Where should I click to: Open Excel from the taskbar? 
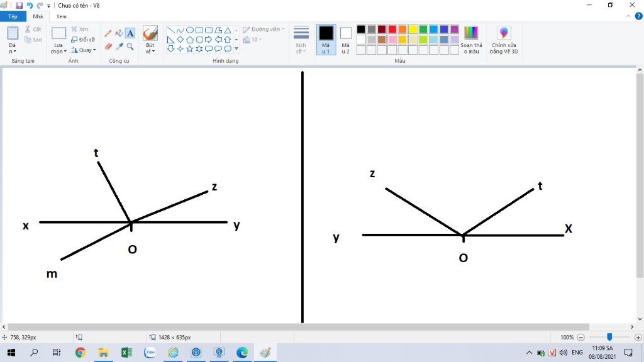(x=126, y=353)
